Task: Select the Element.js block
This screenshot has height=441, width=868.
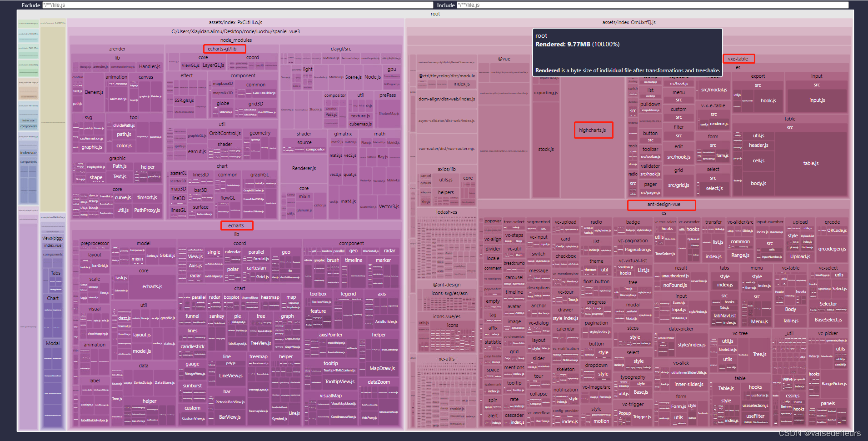Action: point(94,92)
